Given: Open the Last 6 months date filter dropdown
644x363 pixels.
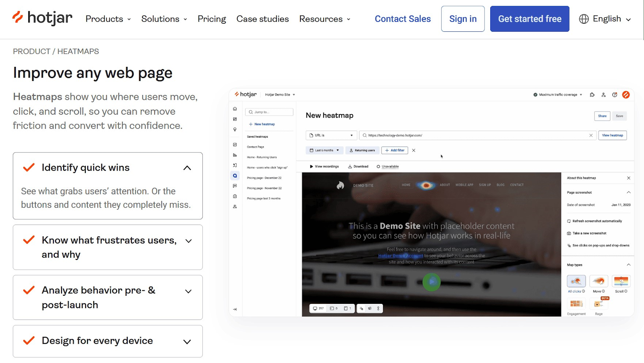Looking at the screenshot, I should point(324,150).
